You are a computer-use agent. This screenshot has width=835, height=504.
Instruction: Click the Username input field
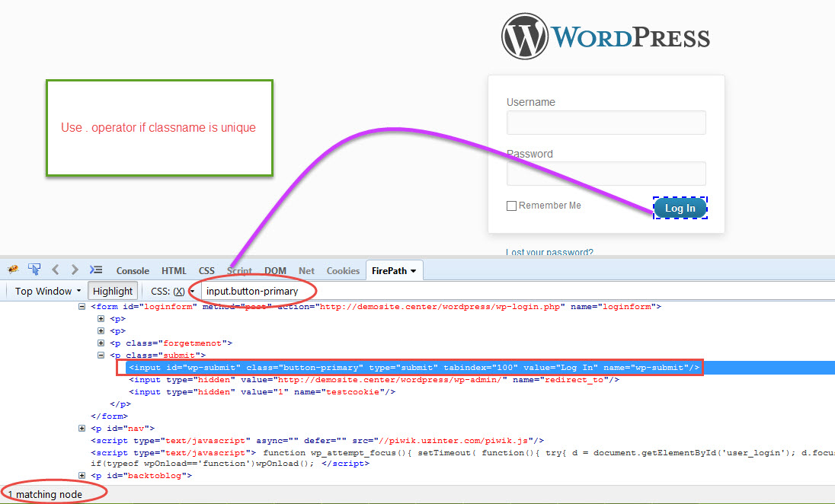pyautogui.click(x=606, y=123)
